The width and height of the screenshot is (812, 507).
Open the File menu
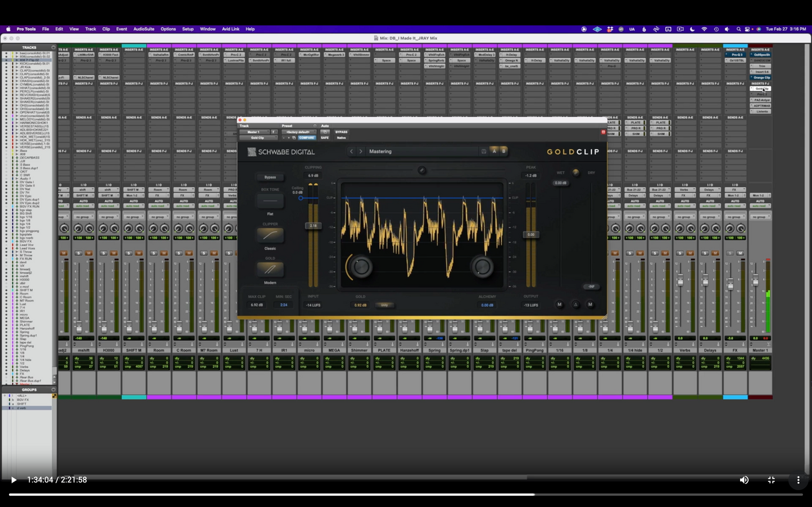(46, 29)
